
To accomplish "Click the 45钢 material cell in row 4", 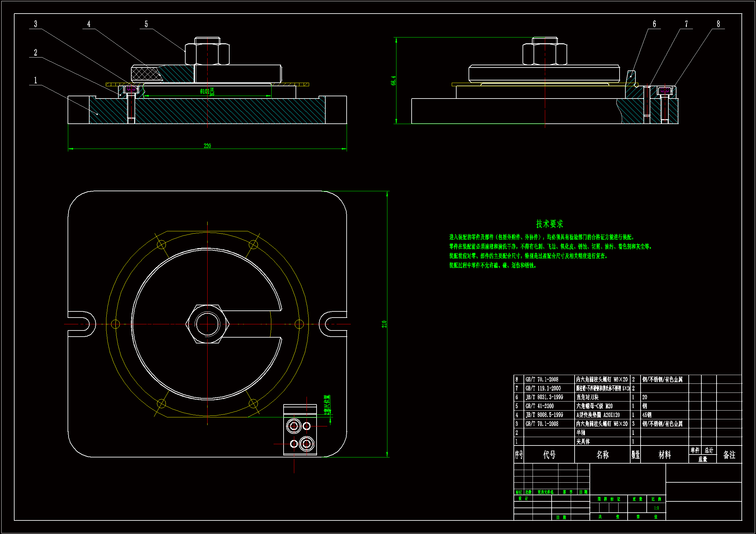I will point(647,415).
